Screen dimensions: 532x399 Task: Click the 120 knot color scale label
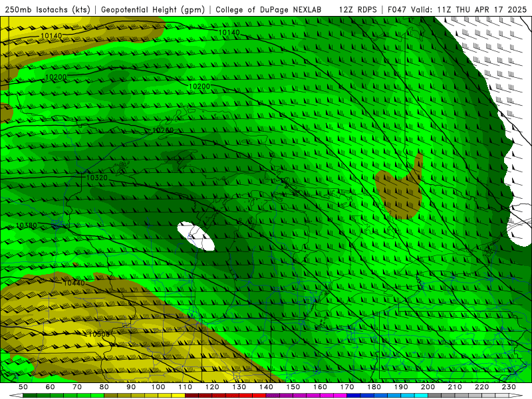point(212,387)
